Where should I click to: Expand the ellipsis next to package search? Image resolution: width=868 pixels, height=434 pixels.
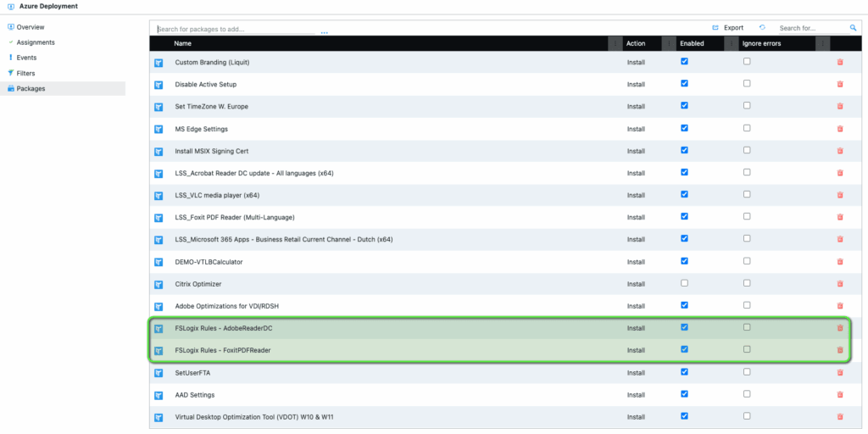(325, 31)
